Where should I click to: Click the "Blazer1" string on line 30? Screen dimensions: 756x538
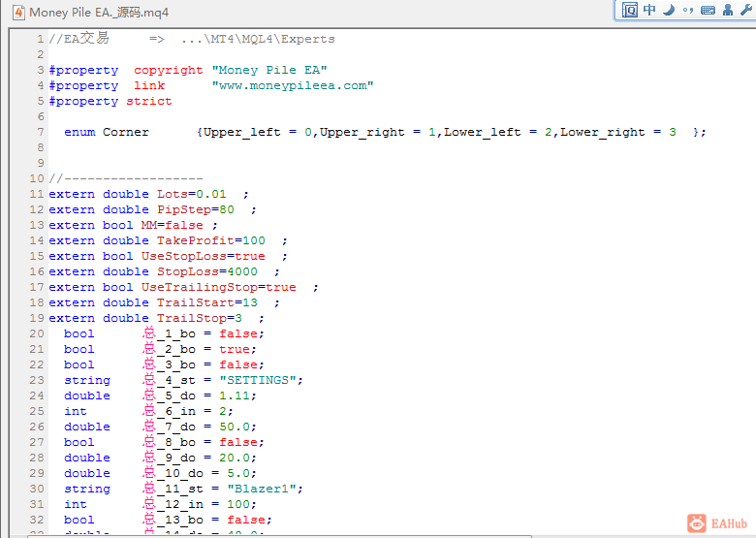(x=262, y=489)
